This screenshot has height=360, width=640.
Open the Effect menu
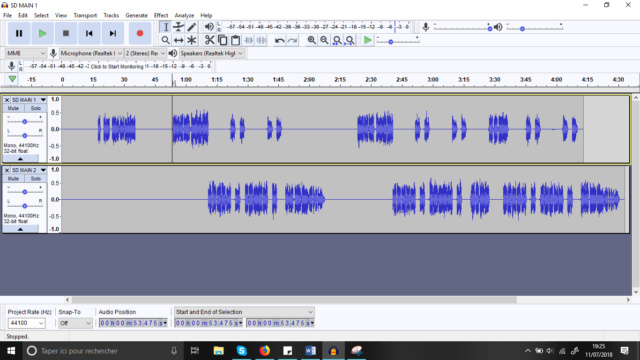pos(161,15)
